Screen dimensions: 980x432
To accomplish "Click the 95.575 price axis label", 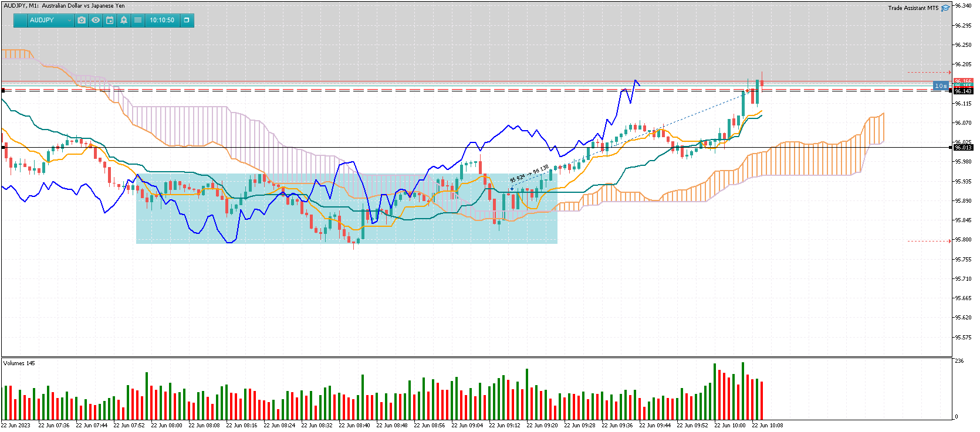I will 964,338.
